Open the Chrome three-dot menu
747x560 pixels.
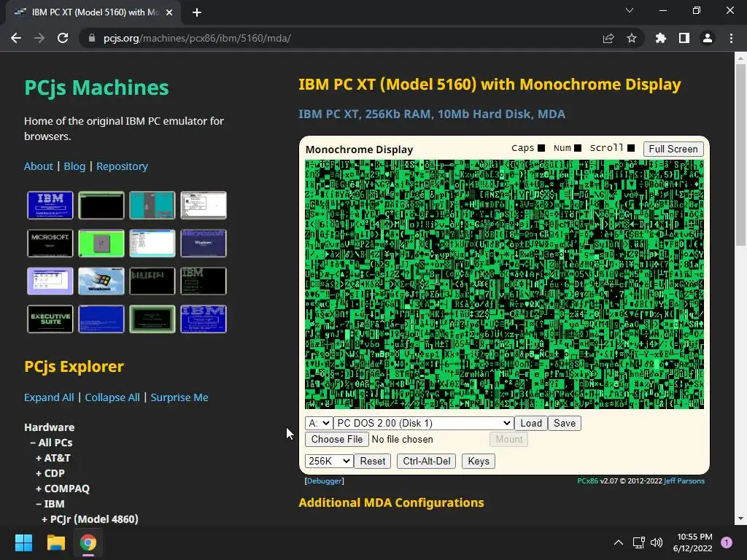(731, 38)
